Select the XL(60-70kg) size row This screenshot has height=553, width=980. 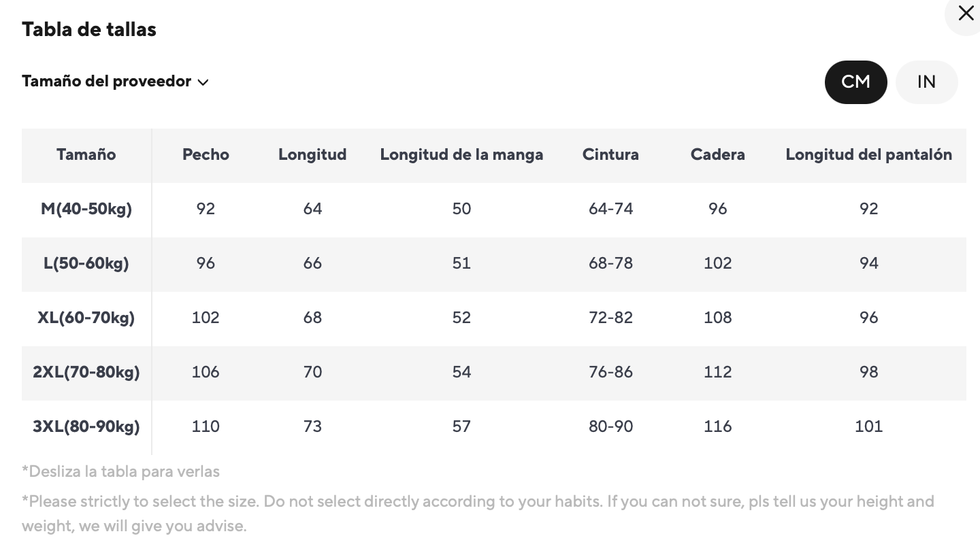86,318
